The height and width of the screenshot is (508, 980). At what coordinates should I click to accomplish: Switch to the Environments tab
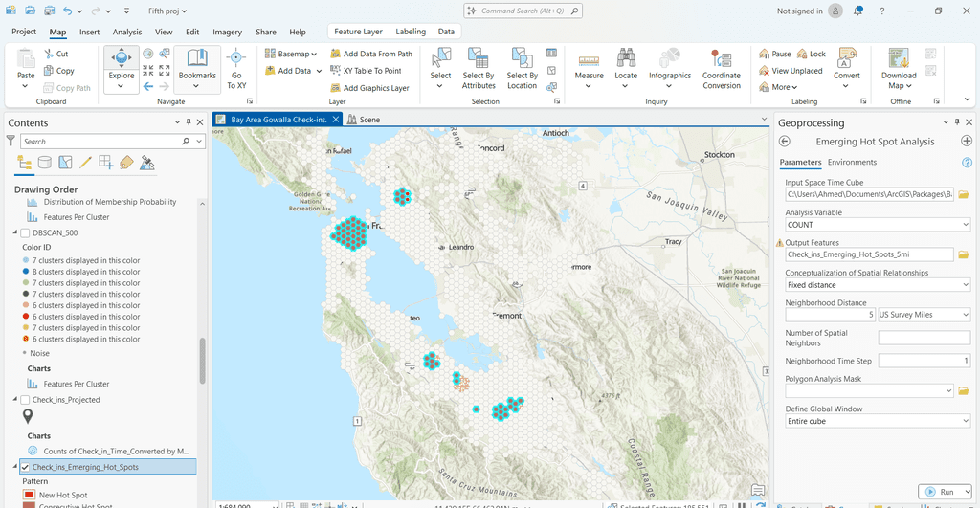click(x=852, y=162)
